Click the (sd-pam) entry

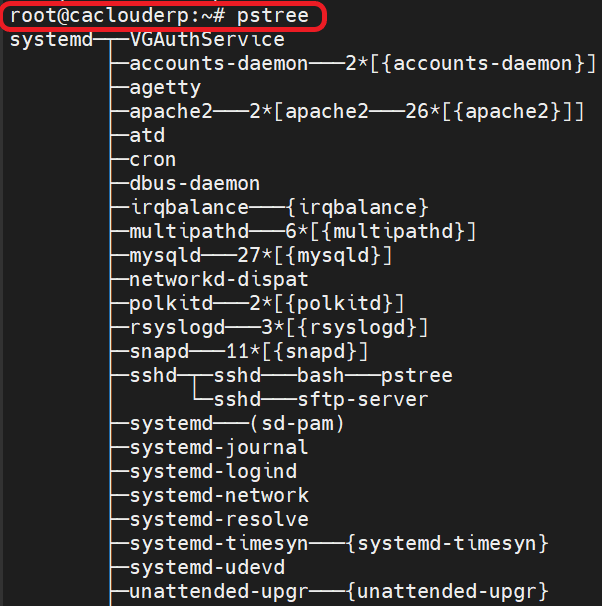pyautogui.click(x=297, y=424)
